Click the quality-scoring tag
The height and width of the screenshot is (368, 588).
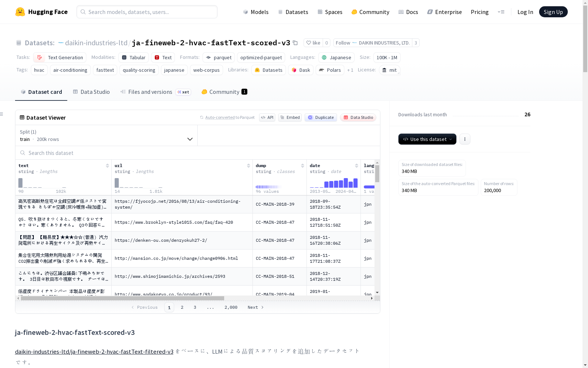(139, 70)
